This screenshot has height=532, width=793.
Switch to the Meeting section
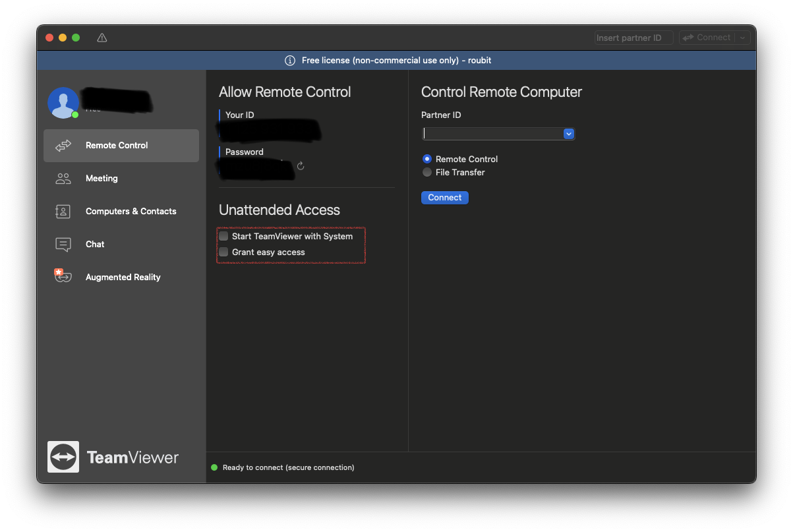point(121,179)
